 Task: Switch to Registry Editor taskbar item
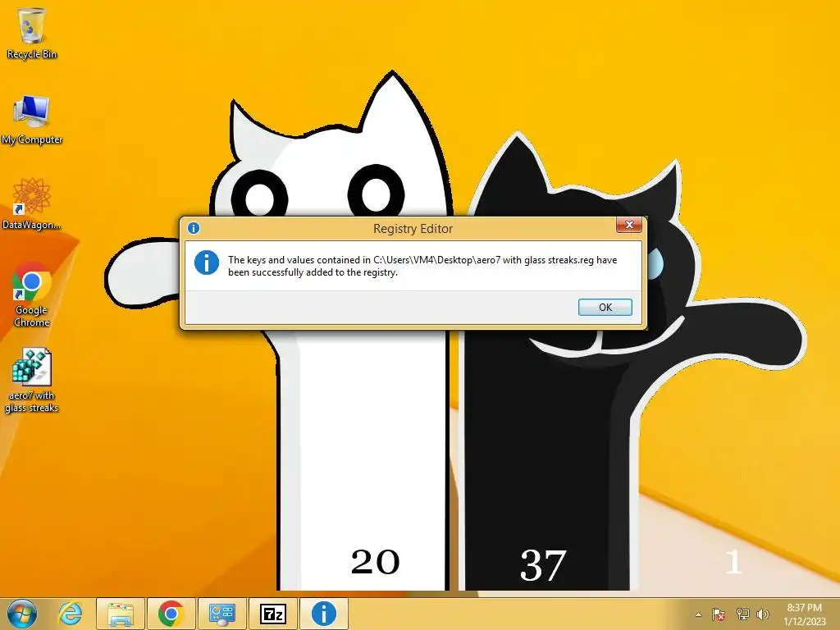point(323,614)
